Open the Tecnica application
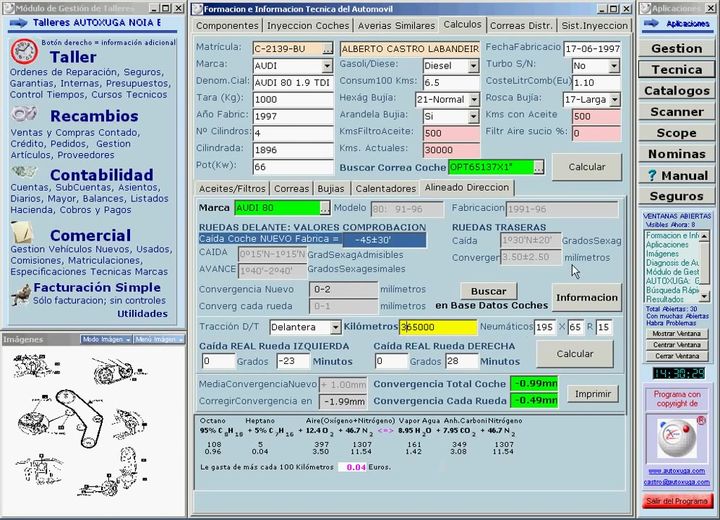Viewport: 720px width, 520px height. click(x=676, y=69)
